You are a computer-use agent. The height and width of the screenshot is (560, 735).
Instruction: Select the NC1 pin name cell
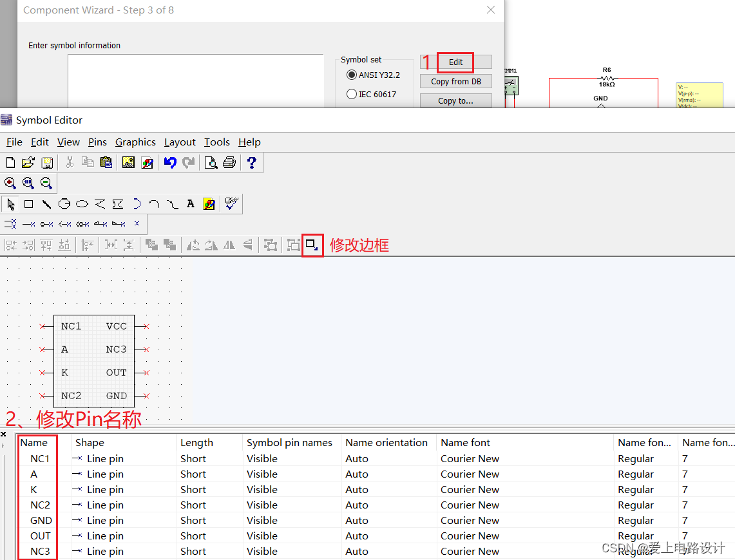[40, 458]
